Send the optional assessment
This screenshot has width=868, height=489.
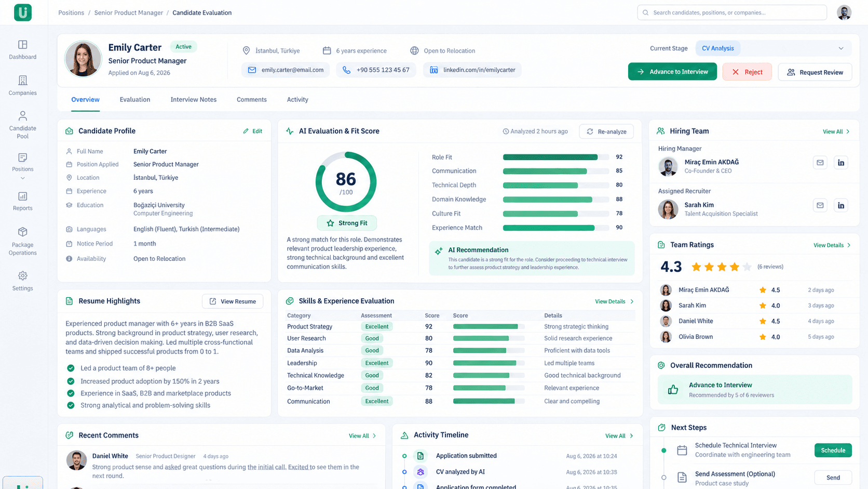pyautogui.click(x=833, y=478)
